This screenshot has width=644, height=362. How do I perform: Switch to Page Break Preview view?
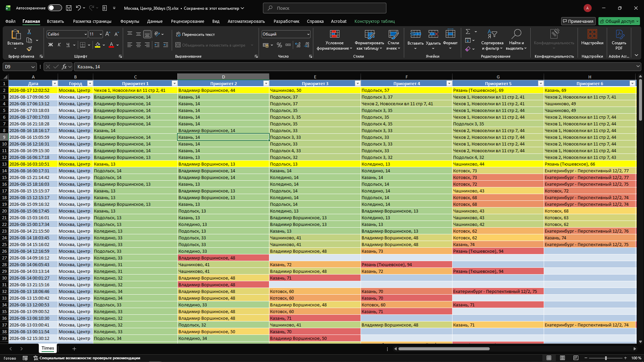(x=576, y=358)
